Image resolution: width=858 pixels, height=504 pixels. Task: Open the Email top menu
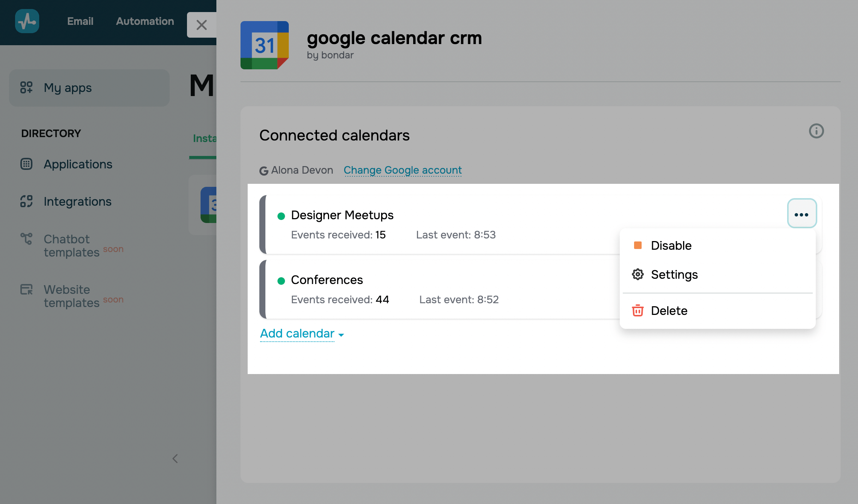(x=80, y=21)
